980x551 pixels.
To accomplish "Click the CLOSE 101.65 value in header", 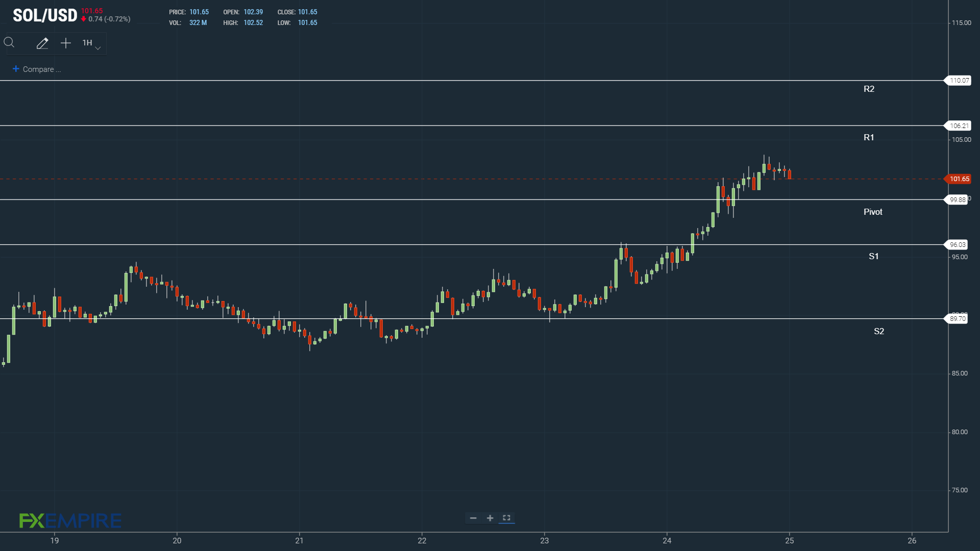I will 307,12.
